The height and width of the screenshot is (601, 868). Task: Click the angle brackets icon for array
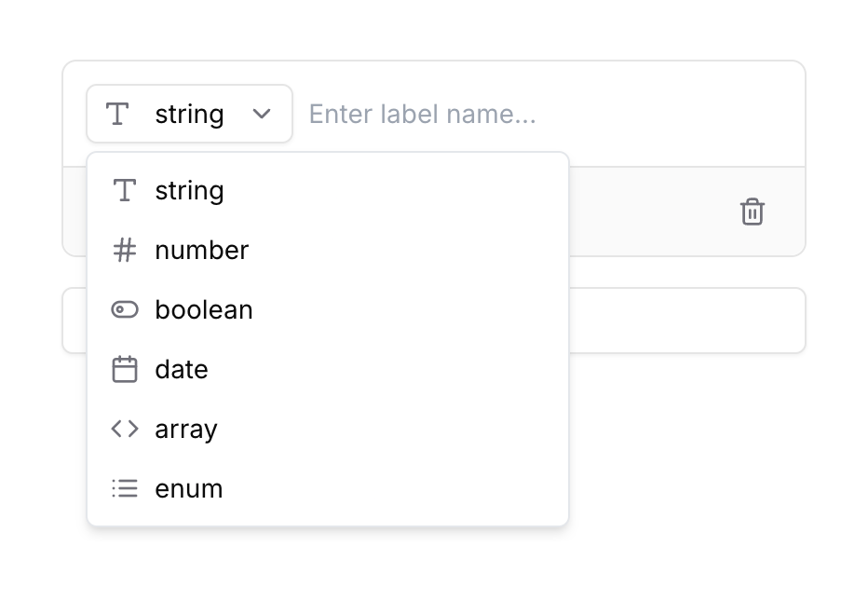(124, 429)
